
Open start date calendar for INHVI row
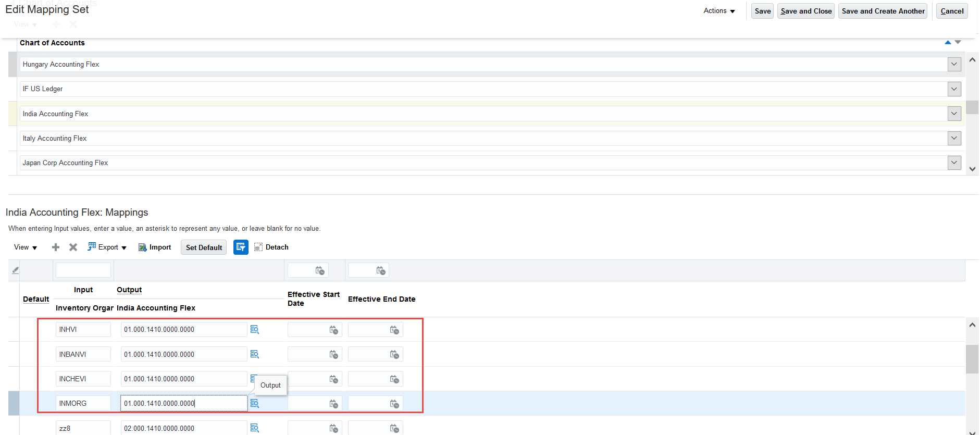(334, 330)
